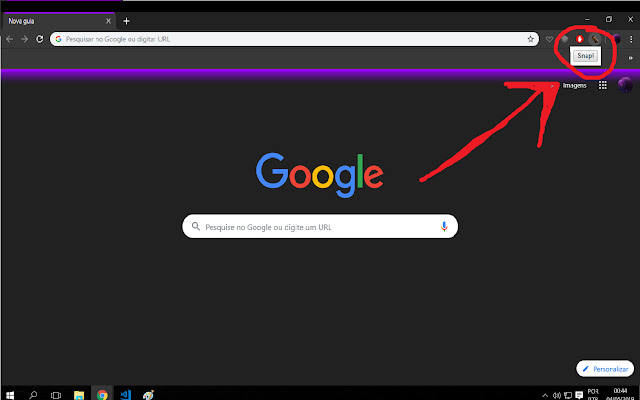The width and height of the screenshot is (640, 400).
Task: Select the Nova guia tab
Action: coord(59,21)
